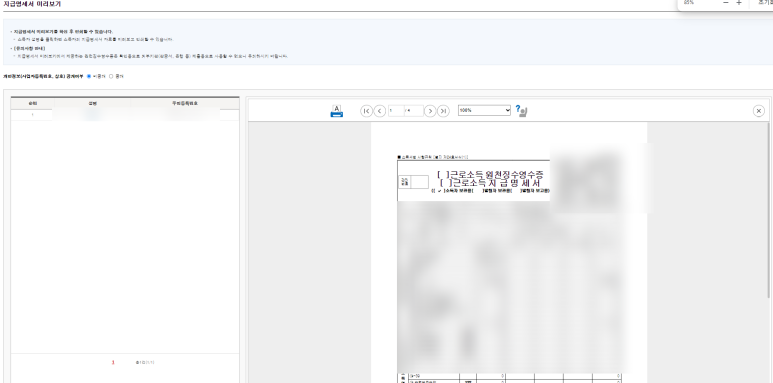Select the 비공개 radio option

(x=89, y=76)
